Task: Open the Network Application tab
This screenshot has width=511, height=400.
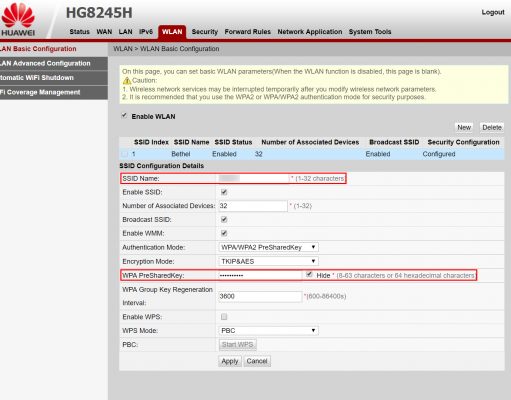Action: pyautogui.click(x=310, y=32)
